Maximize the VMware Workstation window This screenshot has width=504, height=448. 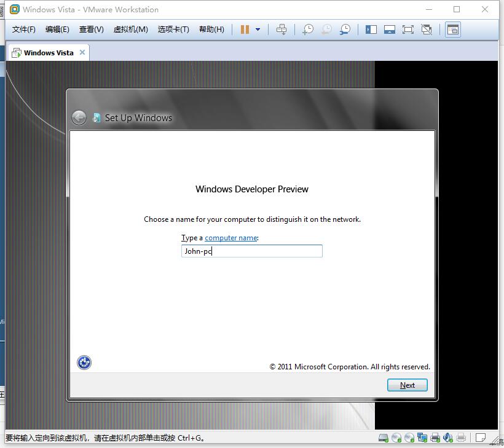tap(457, 9)
